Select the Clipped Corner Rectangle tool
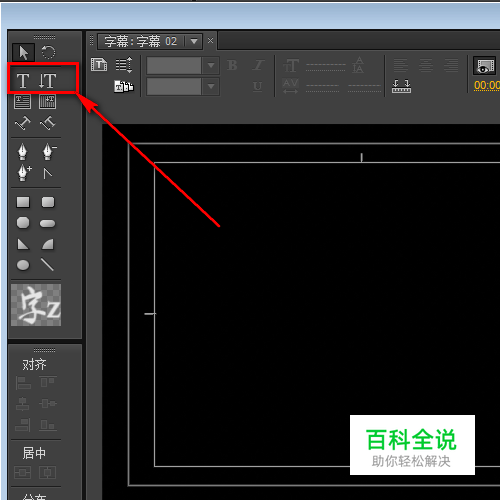500x500 pixels. click(23, 223)
